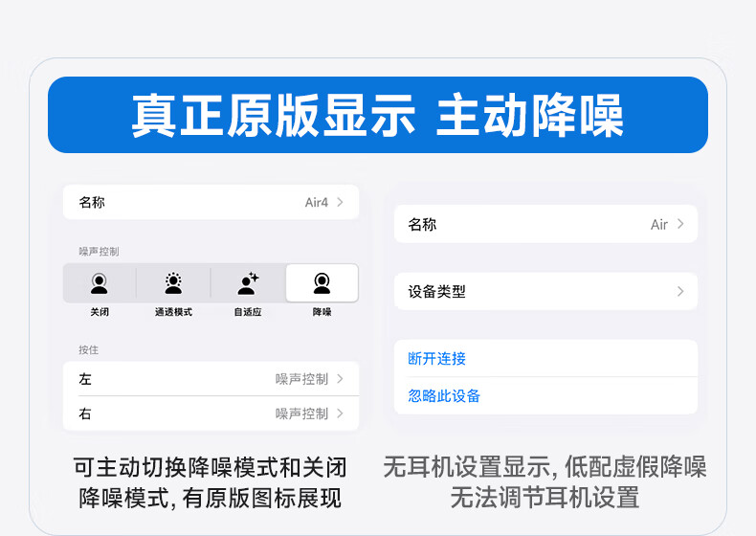756x536 pixels.
Task: Select the 通透模式 transparency icon
Action: 173,283
